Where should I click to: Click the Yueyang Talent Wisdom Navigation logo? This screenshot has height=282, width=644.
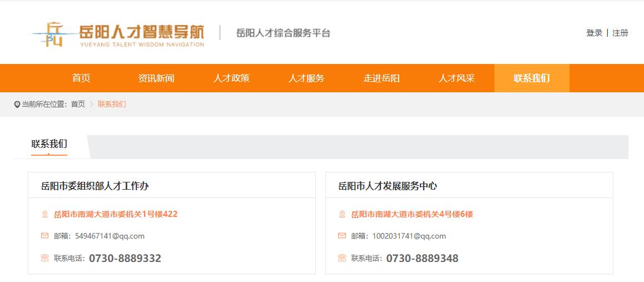pos(118,34)
